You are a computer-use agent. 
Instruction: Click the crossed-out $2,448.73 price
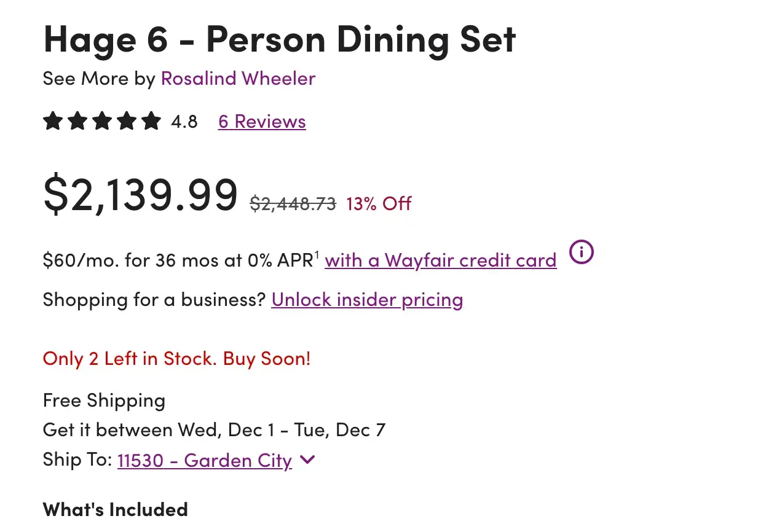point(293,203)
